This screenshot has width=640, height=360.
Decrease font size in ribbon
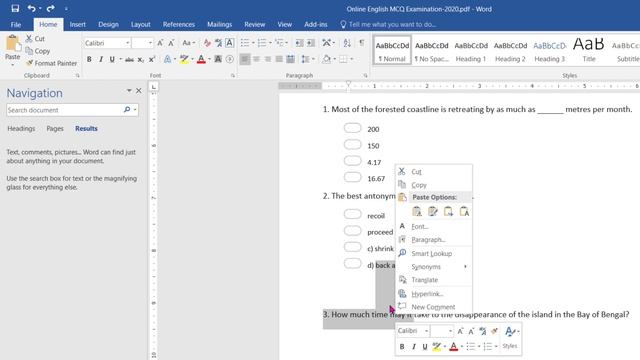pyautogui.click(x=171, y=43)
